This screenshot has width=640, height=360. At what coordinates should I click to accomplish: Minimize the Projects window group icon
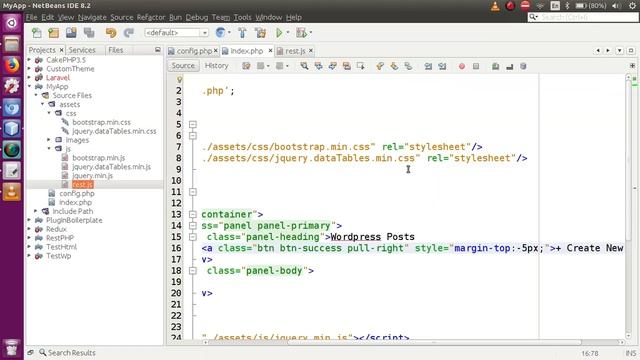tap(158, 50)
